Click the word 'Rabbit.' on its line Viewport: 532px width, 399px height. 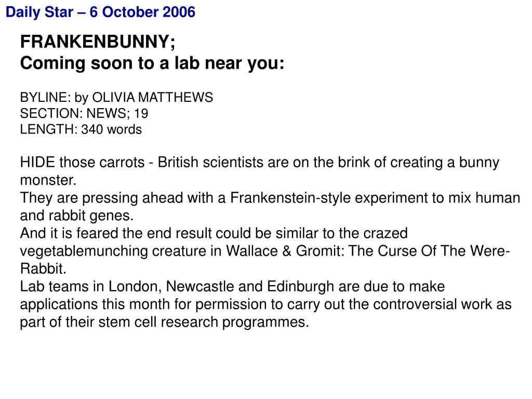click(43, 269)
